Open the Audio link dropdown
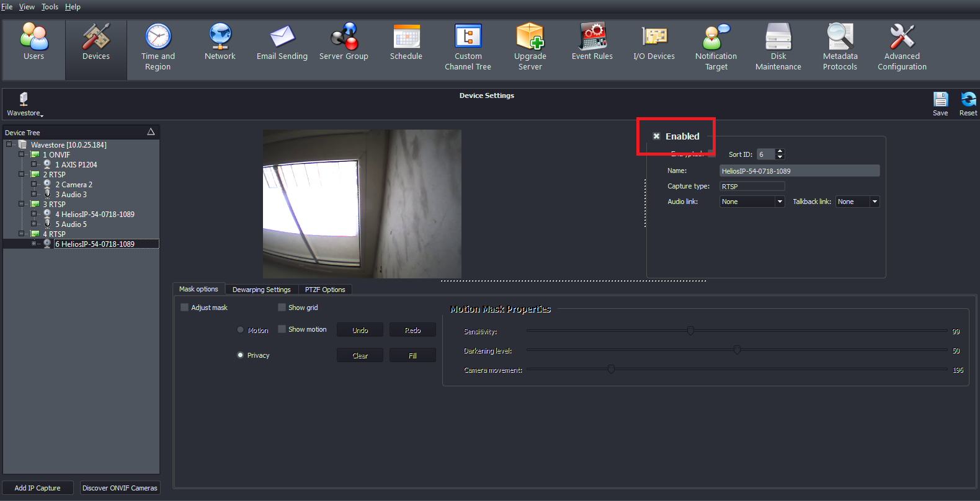The image size is (980, 501). tap(752, 202)
